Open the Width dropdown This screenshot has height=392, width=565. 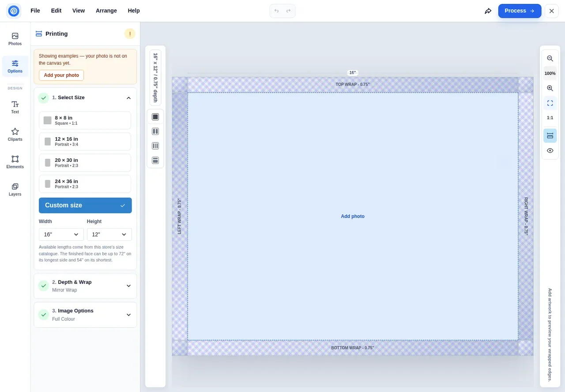pyautogui.click(x=61, y=235)
